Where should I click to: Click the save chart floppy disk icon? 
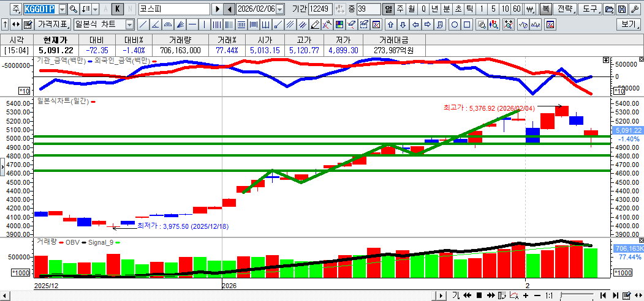point(621,9)
